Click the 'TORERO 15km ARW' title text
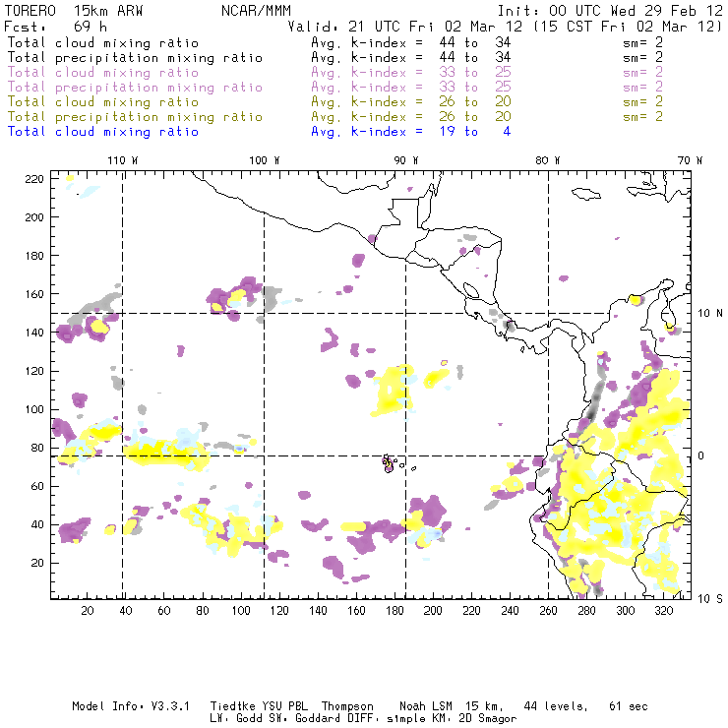Image resolution: width=728 pixels, height=728 pixels. (74, 11)
